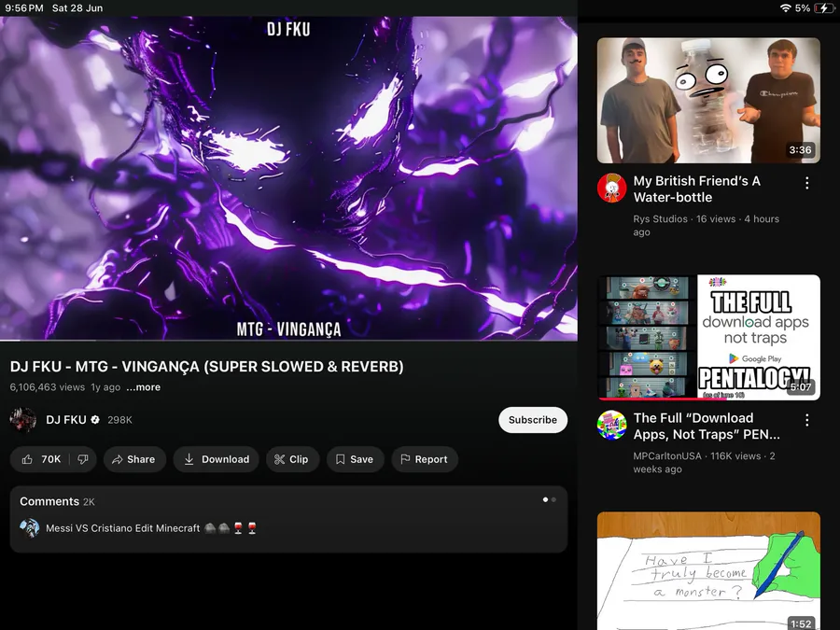The height and width of the screenshot is (630, 840).
Task: Open the DJ FKU channel name
Action: 66,420
